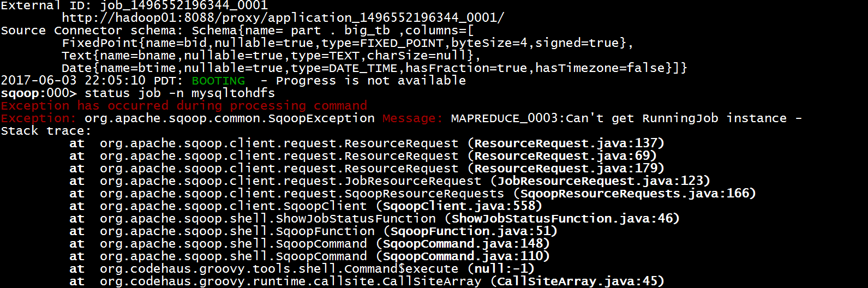
Task: Click the red 'Exception has occurred during processing command' line
Action: pos(184,106)
